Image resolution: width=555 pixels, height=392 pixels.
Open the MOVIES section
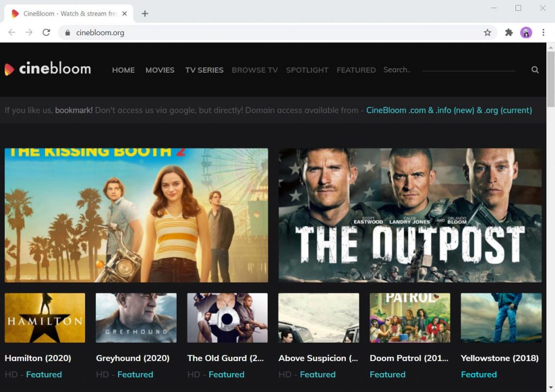tap(160, 70)
